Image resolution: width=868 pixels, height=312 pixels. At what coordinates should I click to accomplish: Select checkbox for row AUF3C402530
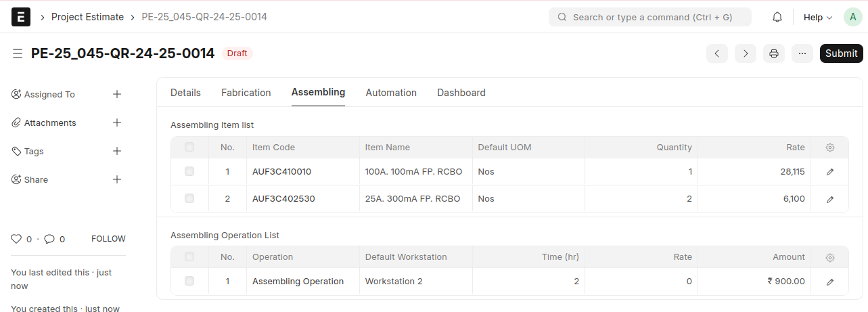pos(189,199)
